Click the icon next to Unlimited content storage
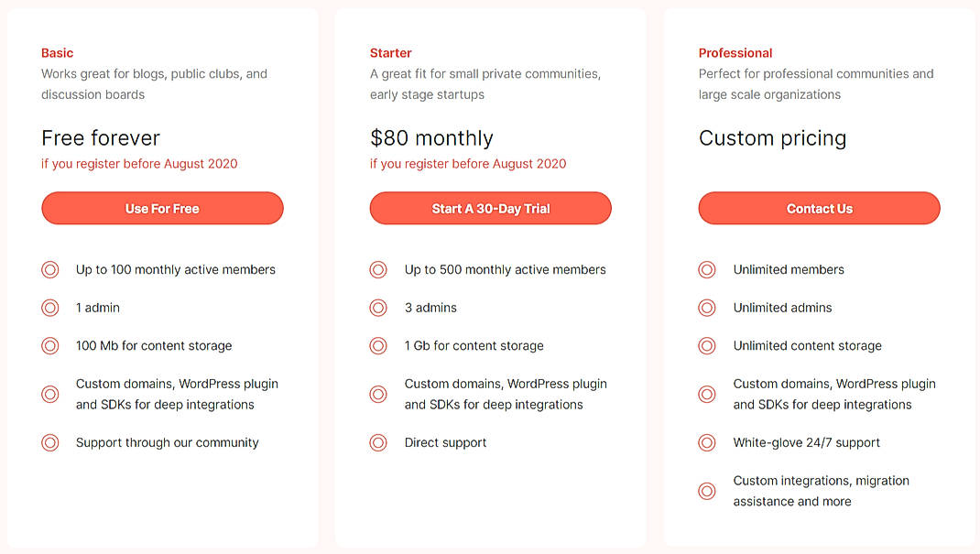This screenshot has height=554, width=980. coord(706,345)
